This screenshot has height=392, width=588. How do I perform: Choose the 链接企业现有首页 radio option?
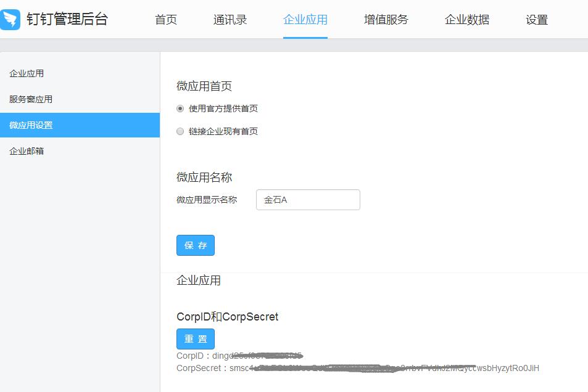tap(180, 131)
